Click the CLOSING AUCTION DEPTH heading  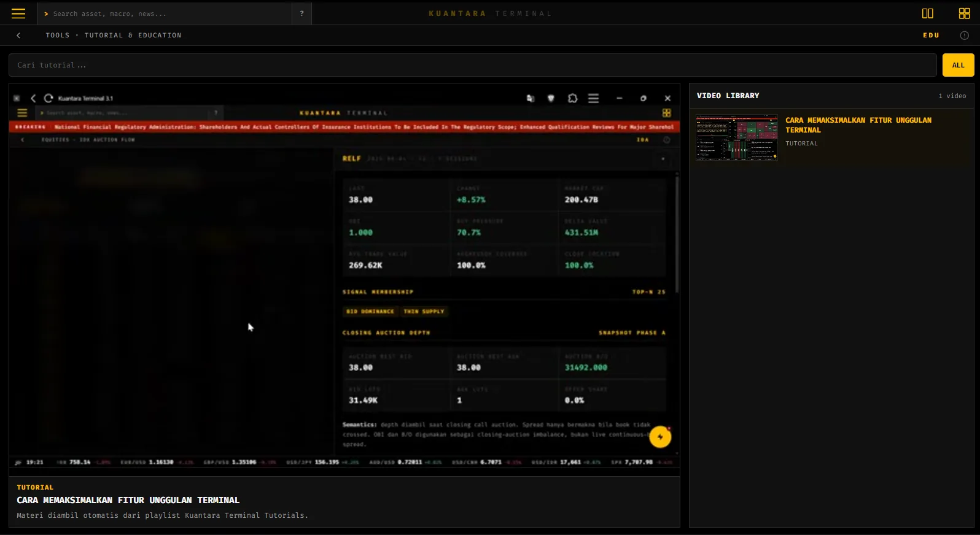click(x=386, y=333)
